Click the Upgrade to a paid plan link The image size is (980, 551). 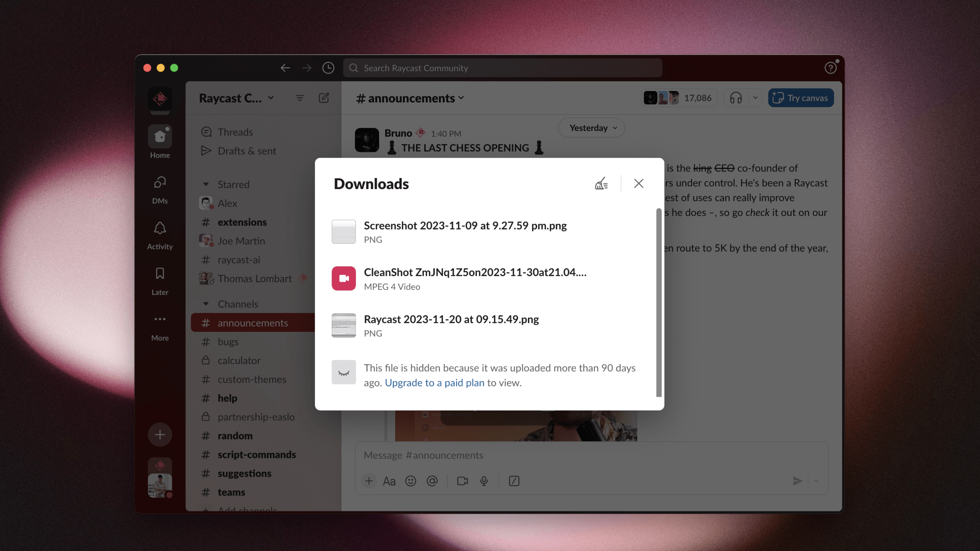pos(434,383)
